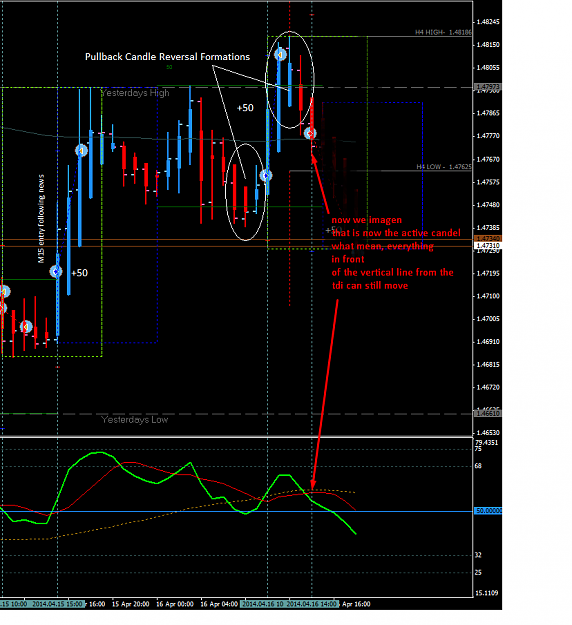
Task: Click the 1.47195 price on the price scale
Action: pos(488,273)
